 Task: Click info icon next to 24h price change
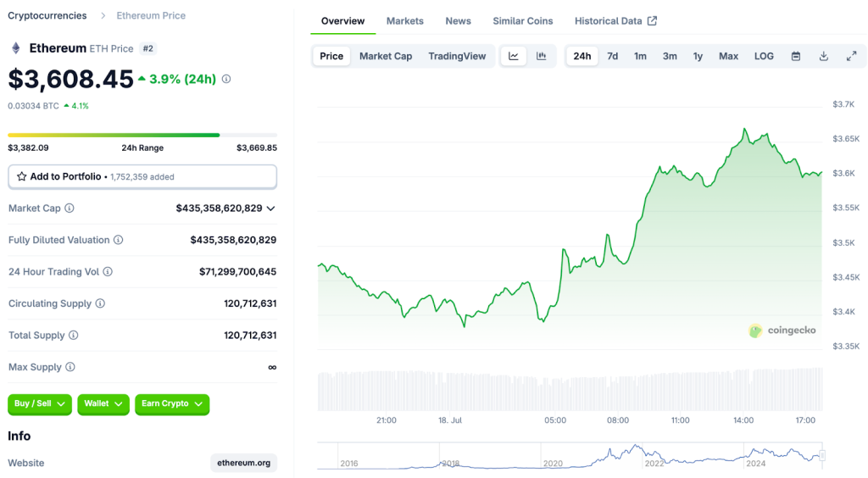tap(226, 79)
